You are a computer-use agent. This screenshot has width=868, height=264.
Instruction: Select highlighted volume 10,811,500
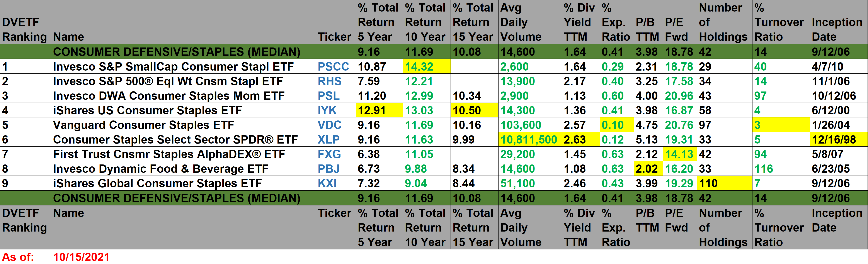pos(530,139)
